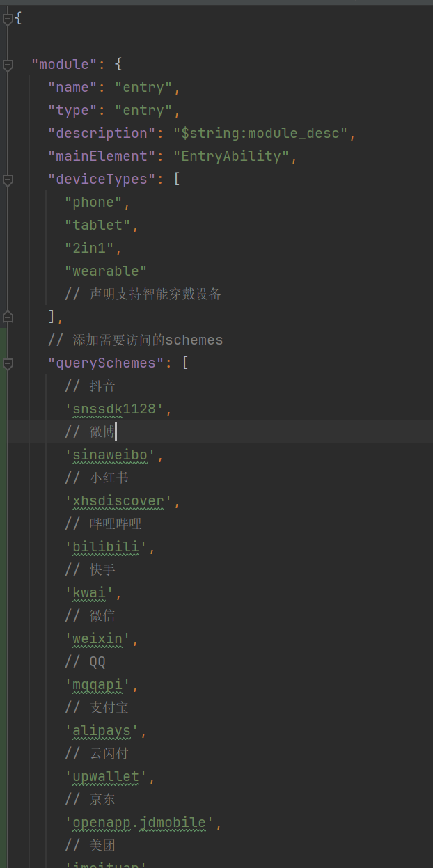Collapse the root brace fold marker
Image resolution: width=433 pixels, height=868 pixels.
(x=8, y=19)
